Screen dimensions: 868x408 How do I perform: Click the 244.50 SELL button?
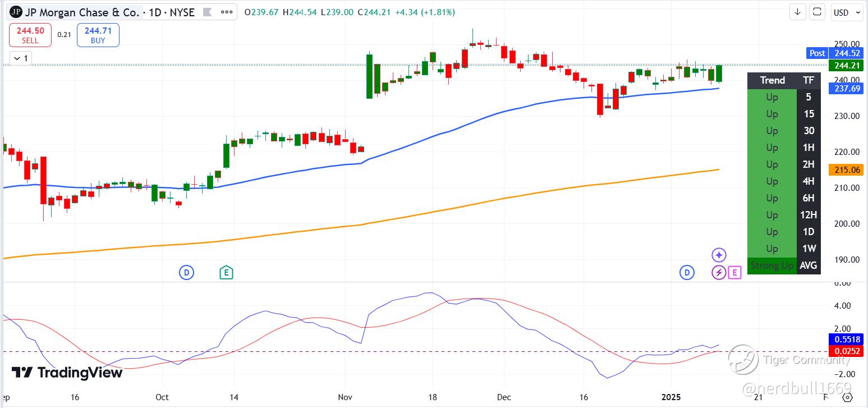tap(30, 35)
